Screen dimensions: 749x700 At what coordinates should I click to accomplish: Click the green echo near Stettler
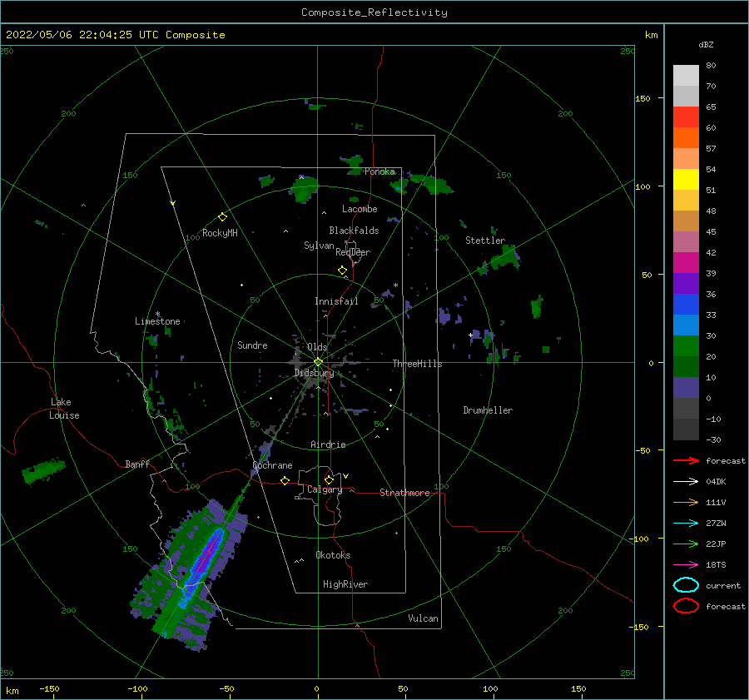click(x=505, y=258)
